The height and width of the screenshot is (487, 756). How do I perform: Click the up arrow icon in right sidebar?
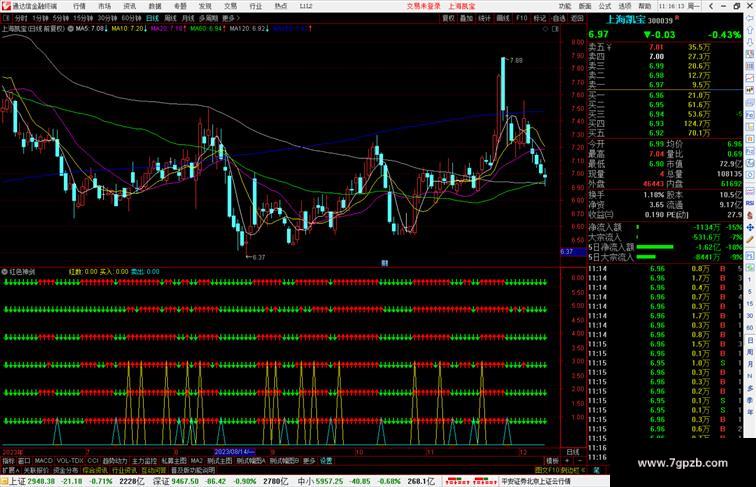point(750,30)
